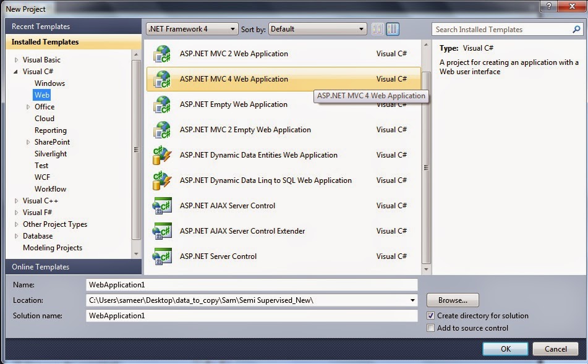Image resolution: width=588 pixels, height=364 pixels.
Task: Click the dialog help question mark button
Action: click(x=548, y=6)
